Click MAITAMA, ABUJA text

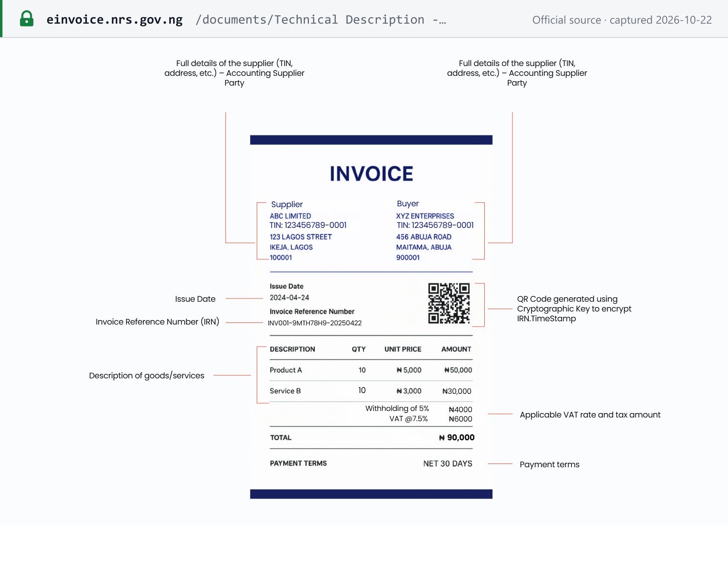point(424,247)
